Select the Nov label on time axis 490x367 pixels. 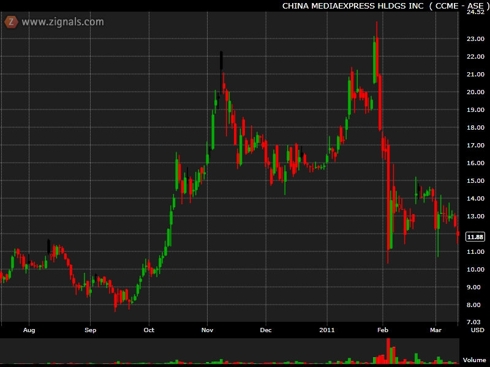point(207,330)
